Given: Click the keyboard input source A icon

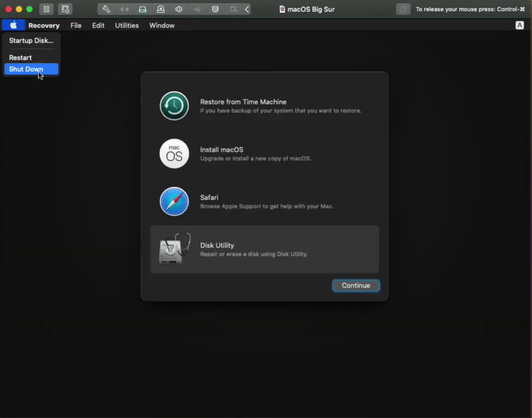Looking at the screenshot, I should point(520,25).
